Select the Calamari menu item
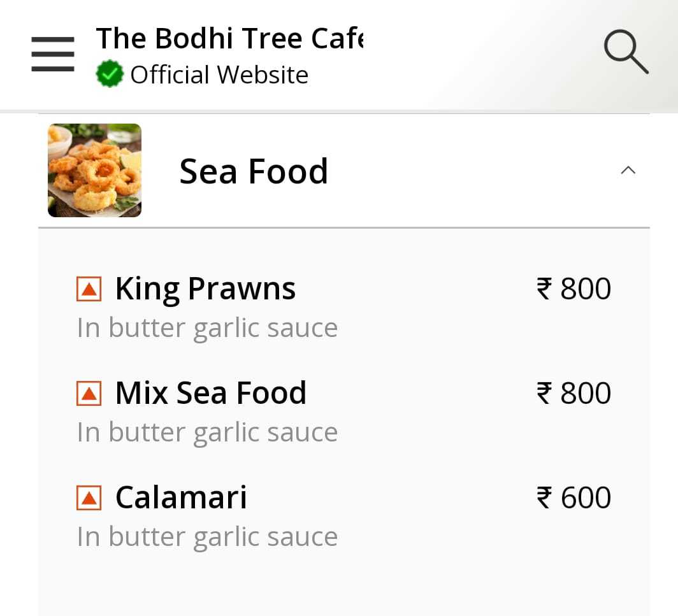Viewport: 678px width, 616px height. (180, 498)
